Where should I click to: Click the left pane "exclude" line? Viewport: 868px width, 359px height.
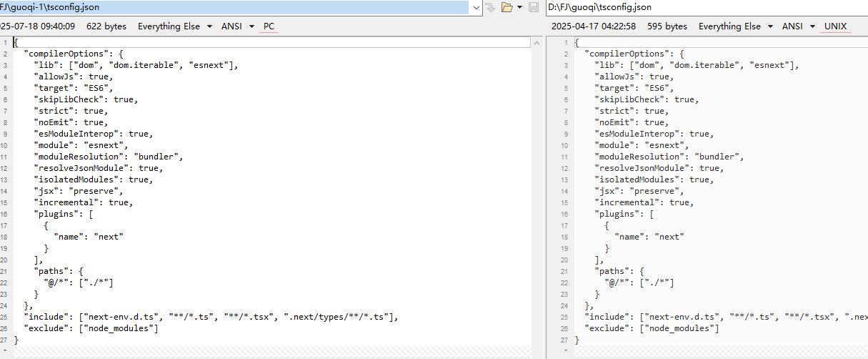pyautogui.click(x=91, y=328)
